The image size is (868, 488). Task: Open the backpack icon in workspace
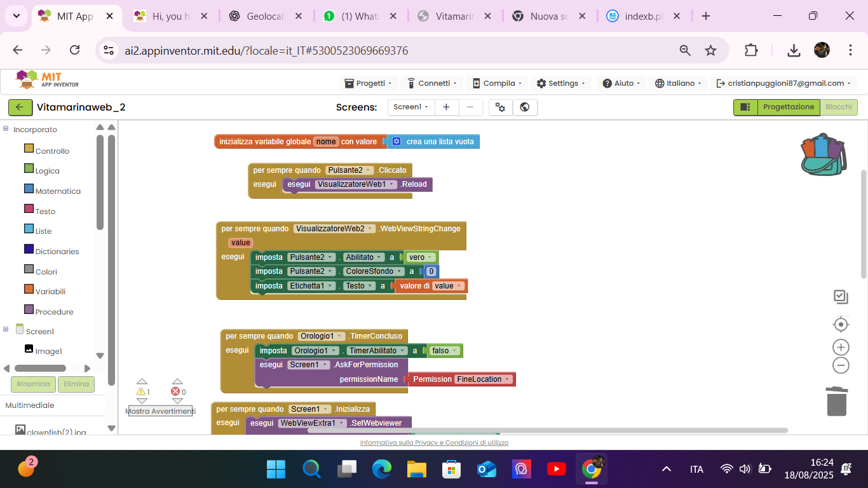(x=823, y=155)
